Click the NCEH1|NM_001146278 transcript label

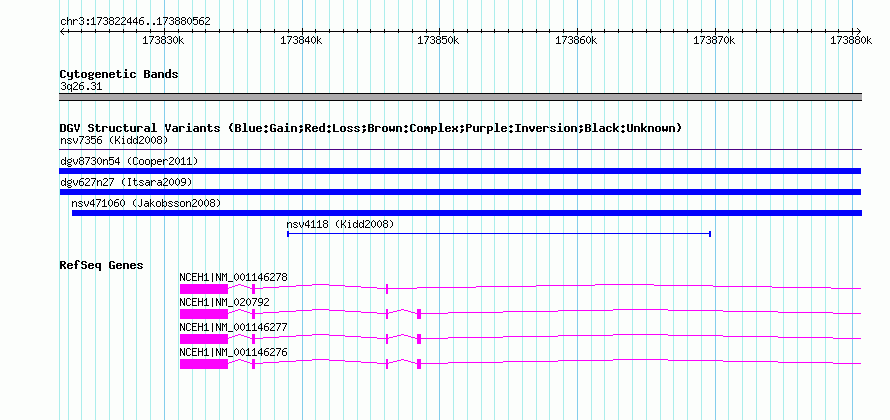pos(233,278)
